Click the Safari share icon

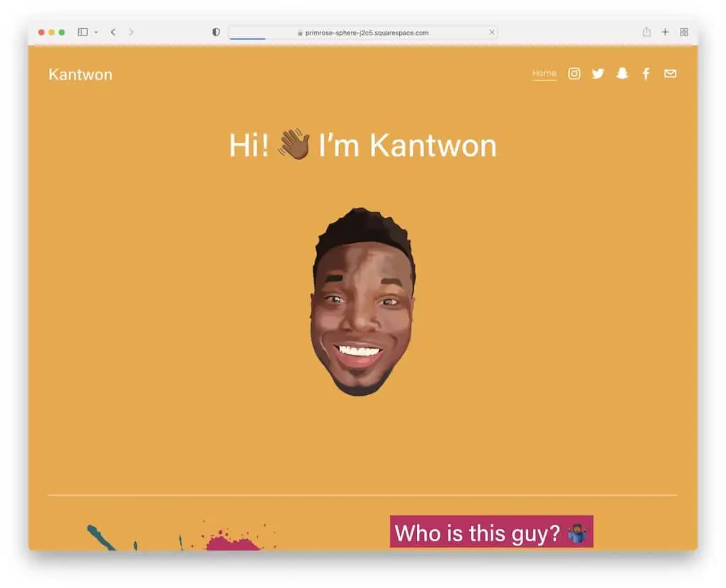coord(647,31)
